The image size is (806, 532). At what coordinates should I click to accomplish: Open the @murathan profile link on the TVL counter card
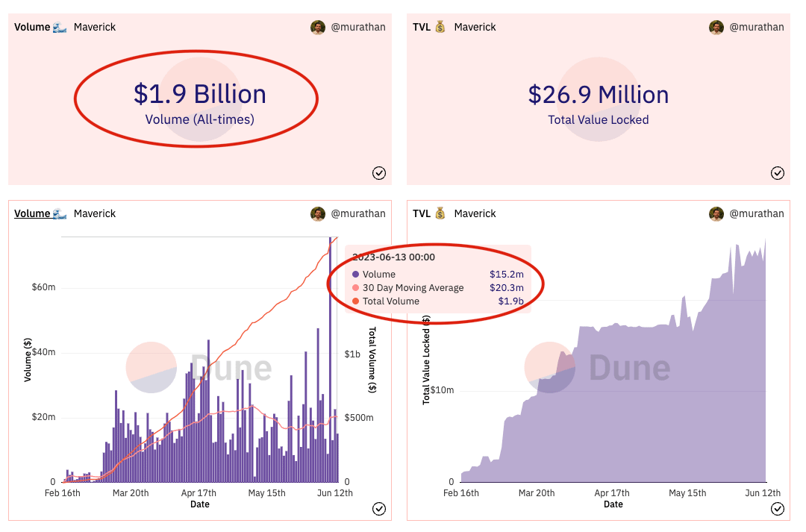tap(757, 27)
